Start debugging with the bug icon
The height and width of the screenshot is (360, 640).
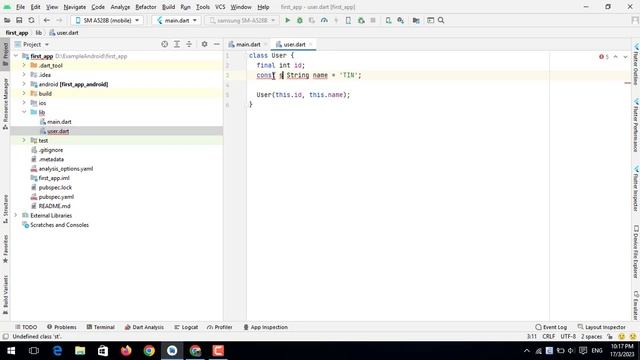click(300, 20)
